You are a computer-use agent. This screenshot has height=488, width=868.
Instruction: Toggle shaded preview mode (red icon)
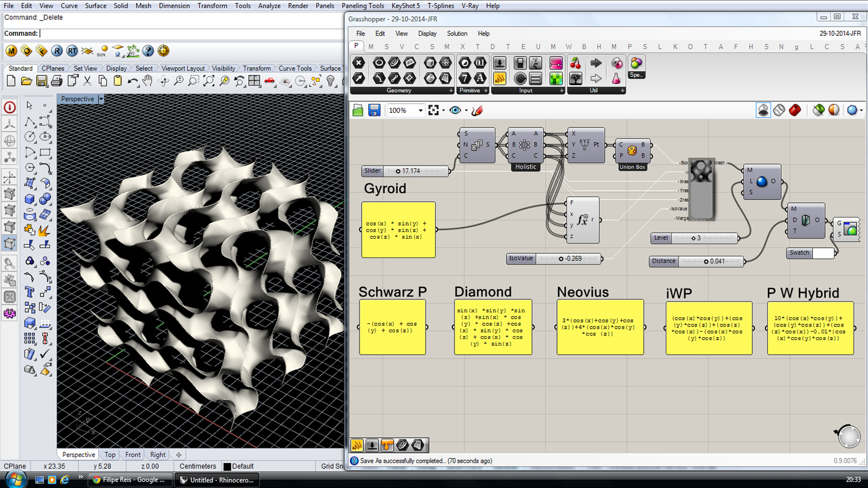795,110
